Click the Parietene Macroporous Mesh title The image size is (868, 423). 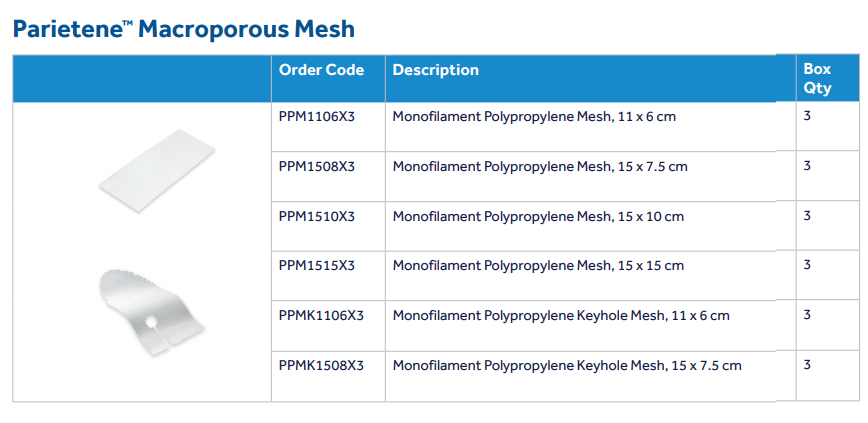coord(183,29)
